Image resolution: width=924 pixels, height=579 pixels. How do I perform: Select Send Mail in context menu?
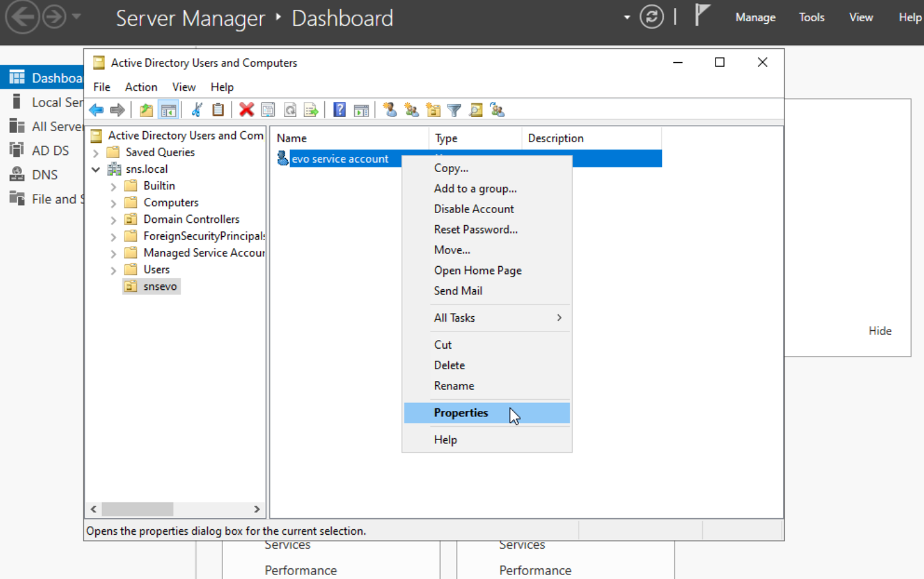click(486, 290)
